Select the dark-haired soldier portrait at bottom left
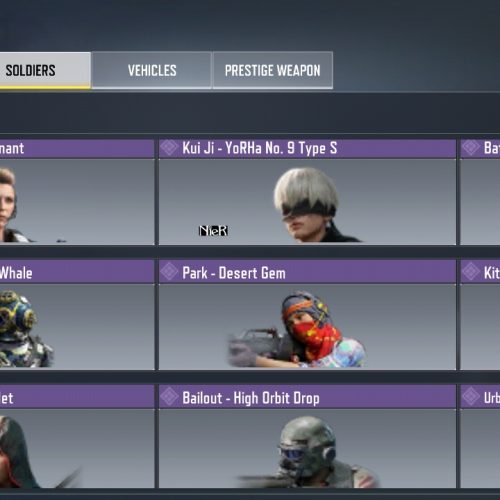Image resolution: width=500 pixels, height=500 pixels. click(77, 449)
